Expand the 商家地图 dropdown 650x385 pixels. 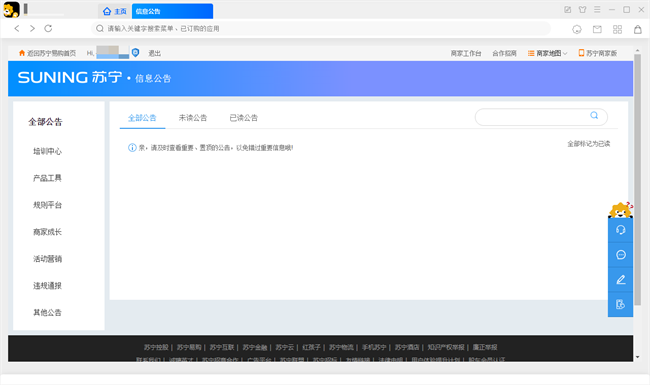(x=547, y=53)
